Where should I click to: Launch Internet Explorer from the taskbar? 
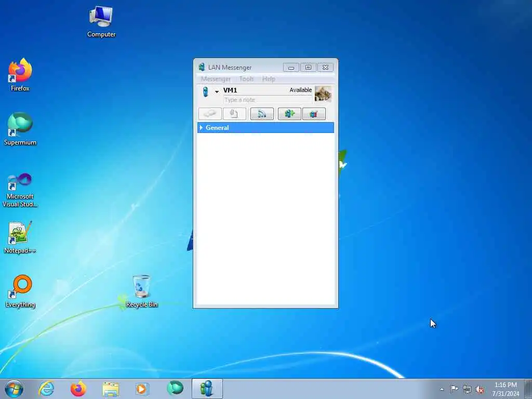[x=46, y=389]
